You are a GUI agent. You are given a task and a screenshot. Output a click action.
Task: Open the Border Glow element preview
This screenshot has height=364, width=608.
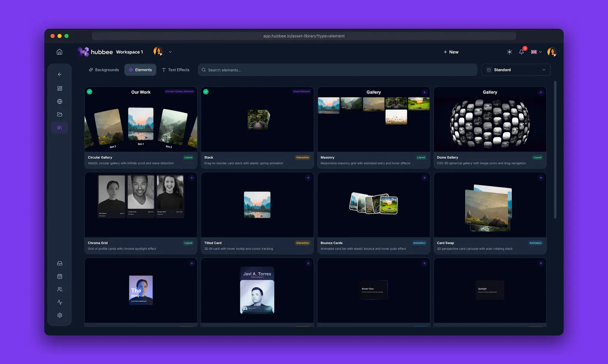point(374,290)
